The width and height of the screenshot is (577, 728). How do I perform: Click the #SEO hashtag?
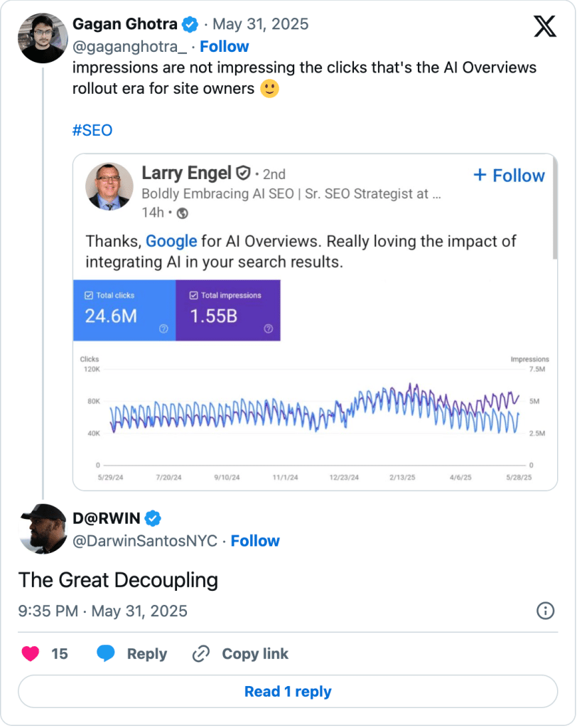(x=92, y=131)
